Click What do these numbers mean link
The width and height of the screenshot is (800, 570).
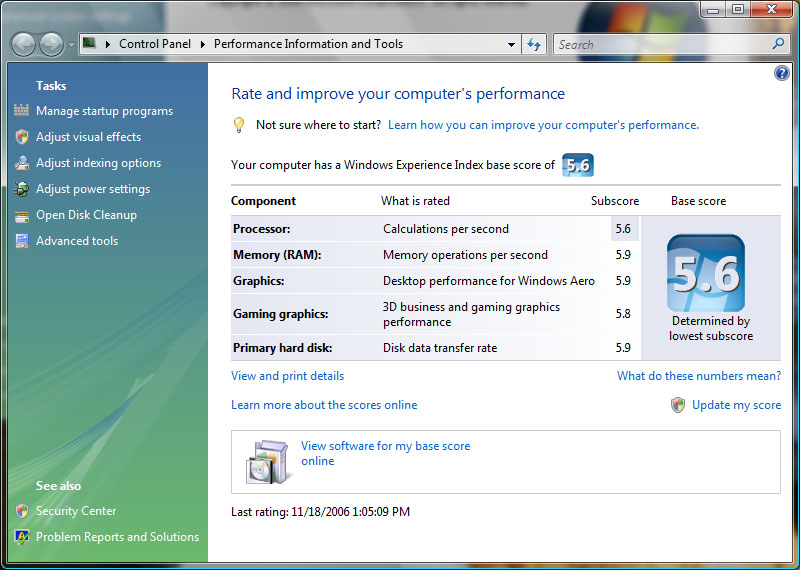[x=698, y=376]
